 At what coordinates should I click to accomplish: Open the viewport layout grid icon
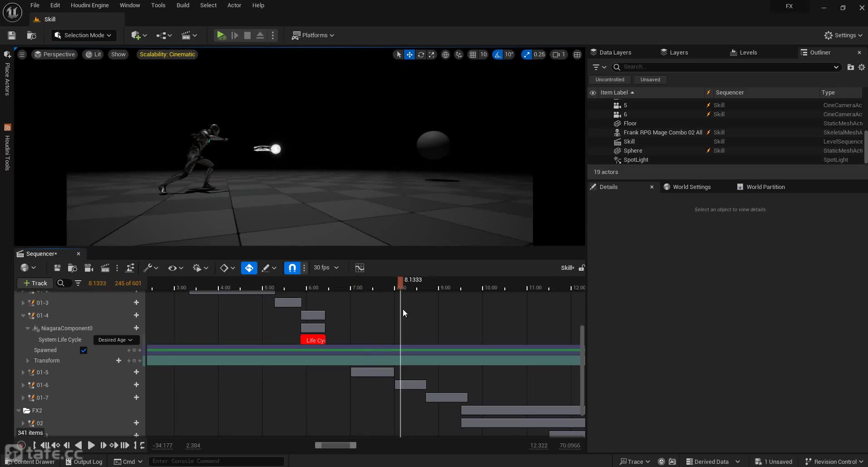point(577,55)
